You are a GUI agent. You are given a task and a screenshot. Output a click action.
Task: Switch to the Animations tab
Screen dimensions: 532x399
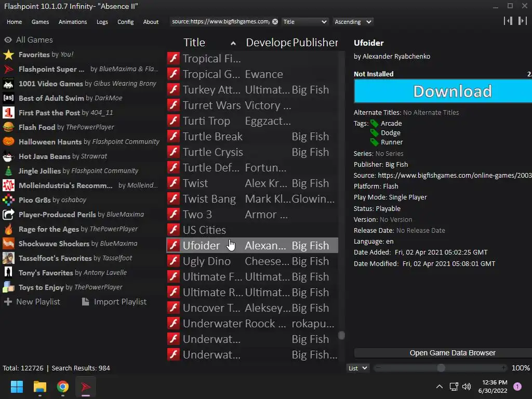[x=73, y=22]
